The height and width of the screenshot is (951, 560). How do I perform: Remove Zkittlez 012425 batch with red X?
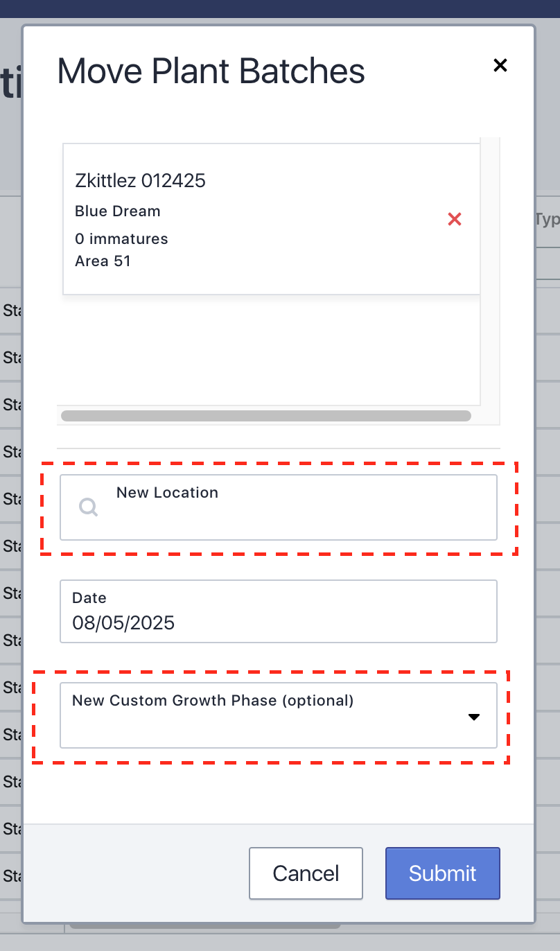[x=455, y=220]
